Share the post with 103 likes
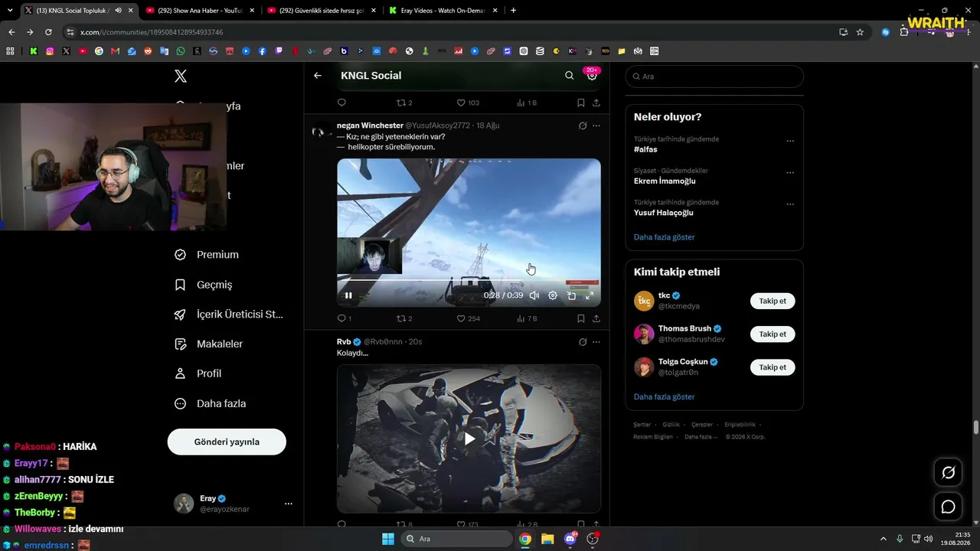 pos(596,103)
